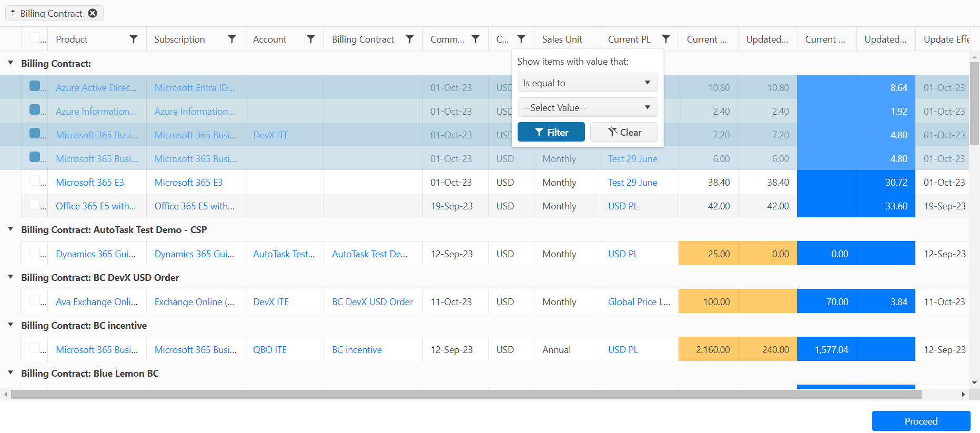Click the Clear filter button
Image resolution: width=980 pixels, height=433 pixels.
624,132
